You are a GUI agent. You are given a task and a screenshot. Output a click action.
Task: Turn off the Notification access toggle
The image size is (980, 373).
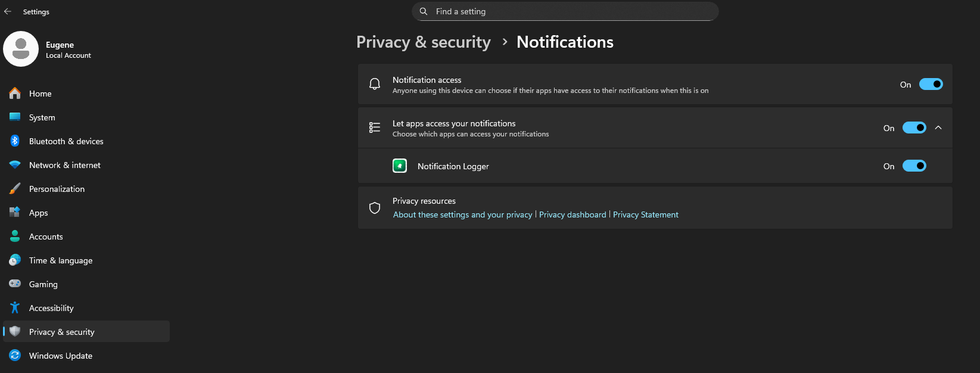931,85
